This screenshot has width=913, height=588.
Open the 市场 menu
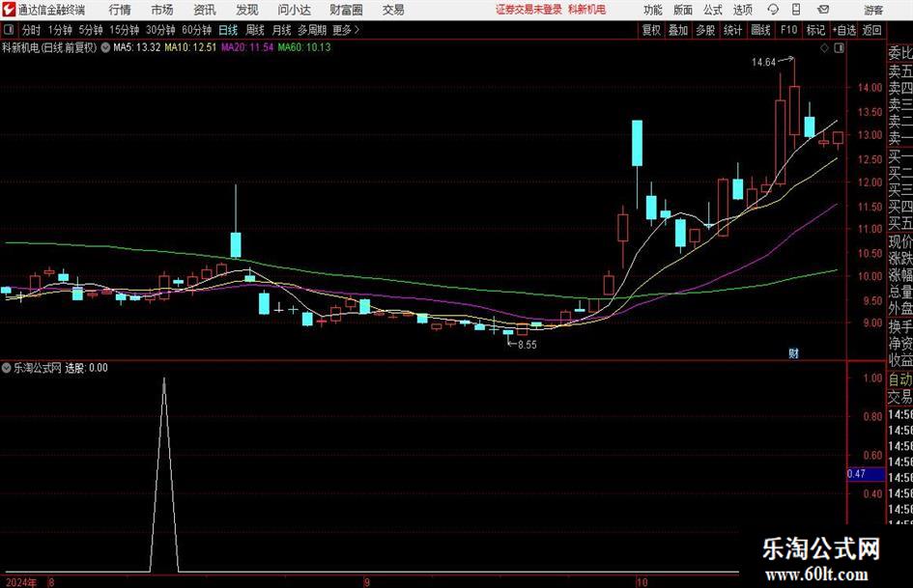point(162,10)
